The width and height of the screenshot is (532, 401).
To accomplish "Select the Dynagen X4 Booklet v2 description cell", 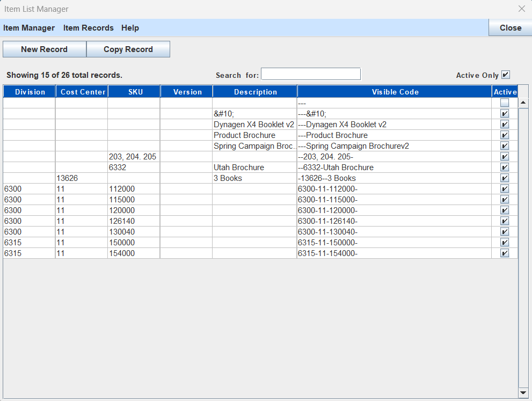I will coord(254,125).
